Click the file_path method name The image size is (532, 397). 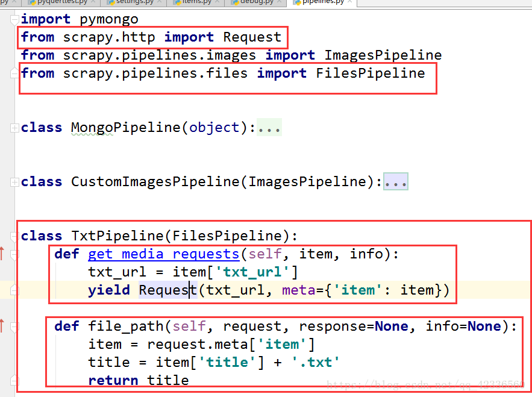[126, 326]
